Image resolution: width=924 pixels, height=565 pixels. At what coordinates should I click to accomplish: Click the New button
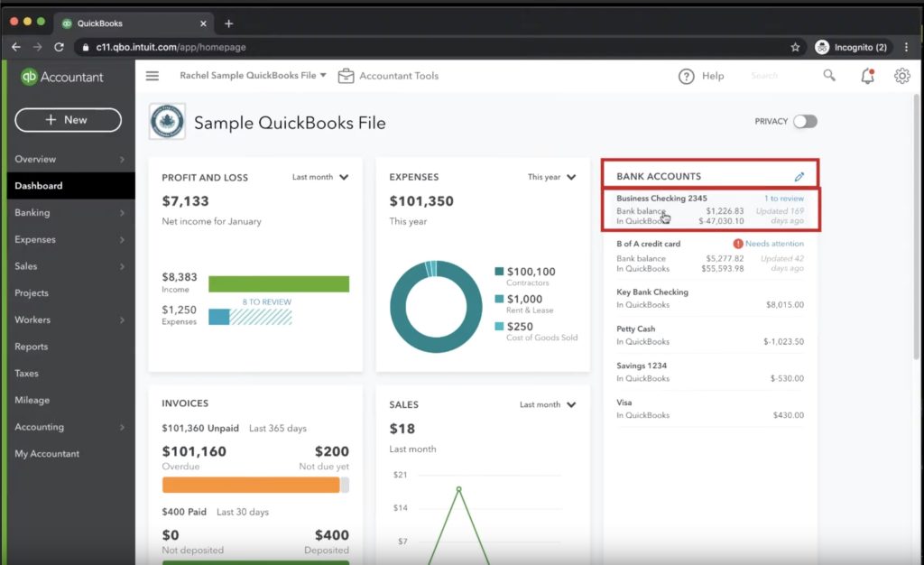point(69,120)
